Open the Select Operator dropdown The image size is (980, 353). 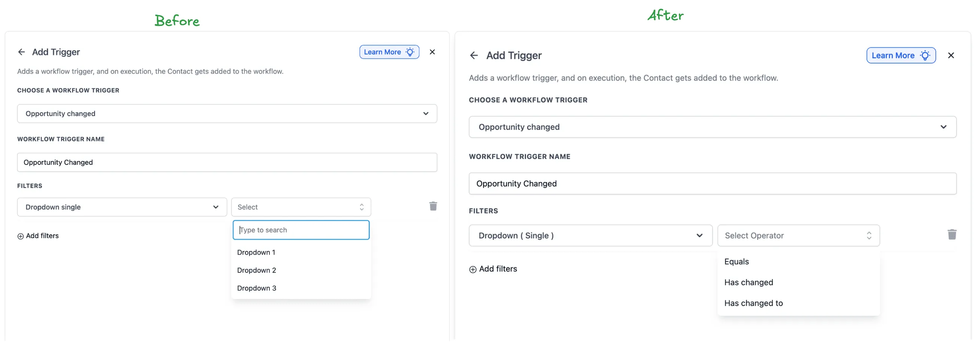pyautogui.click(x=798, y=235)
